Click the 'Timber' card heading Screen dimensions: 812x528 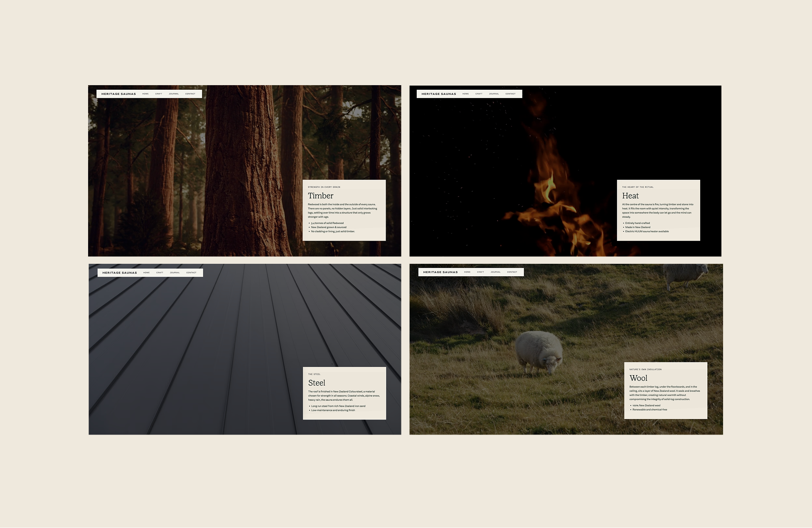320,196
